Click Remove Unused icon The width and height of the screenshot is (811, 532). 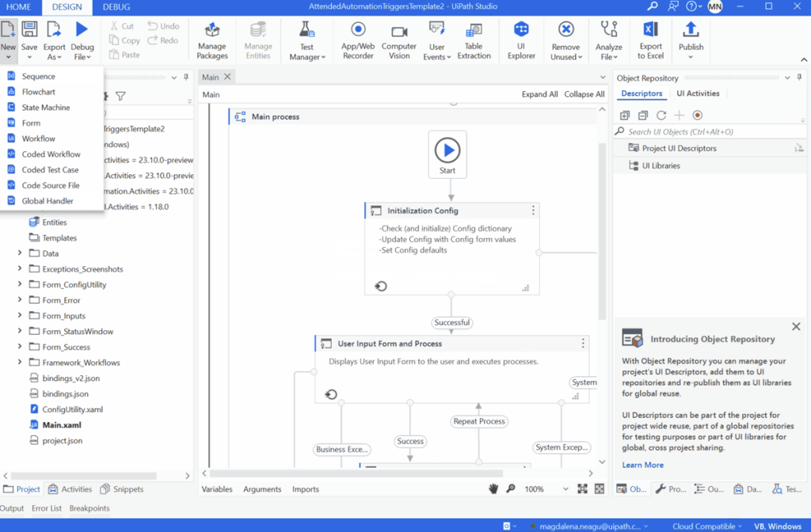566,29
